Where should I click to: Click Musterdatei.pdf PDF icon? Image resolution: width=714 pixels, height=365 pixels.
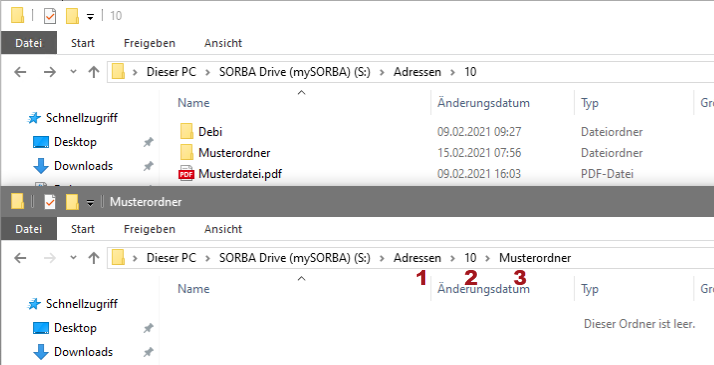(186, 173)
